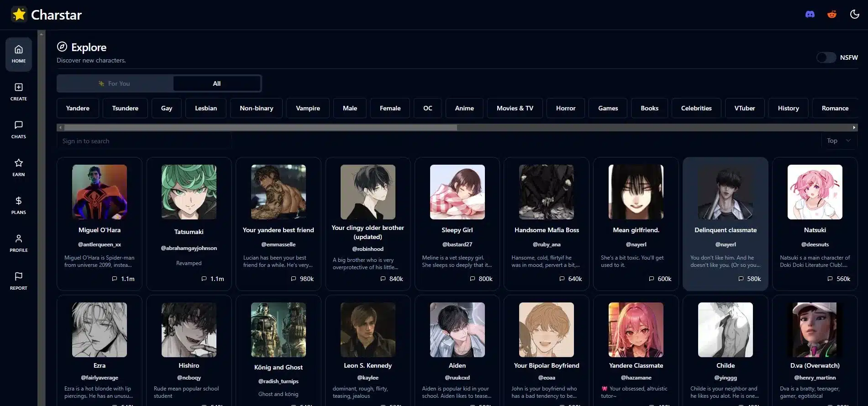Filter by Male category
Screen dimensions: 868x406
[x=350, y=108]
